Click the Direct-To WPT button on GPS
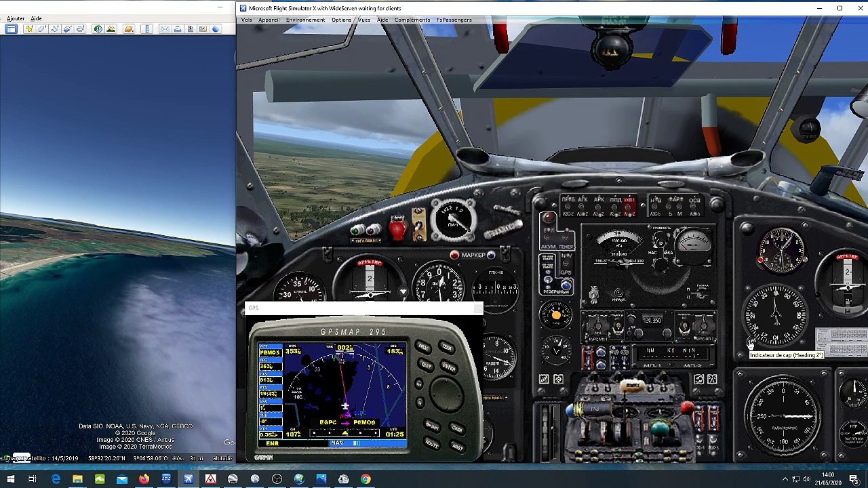 click(432, 426)
